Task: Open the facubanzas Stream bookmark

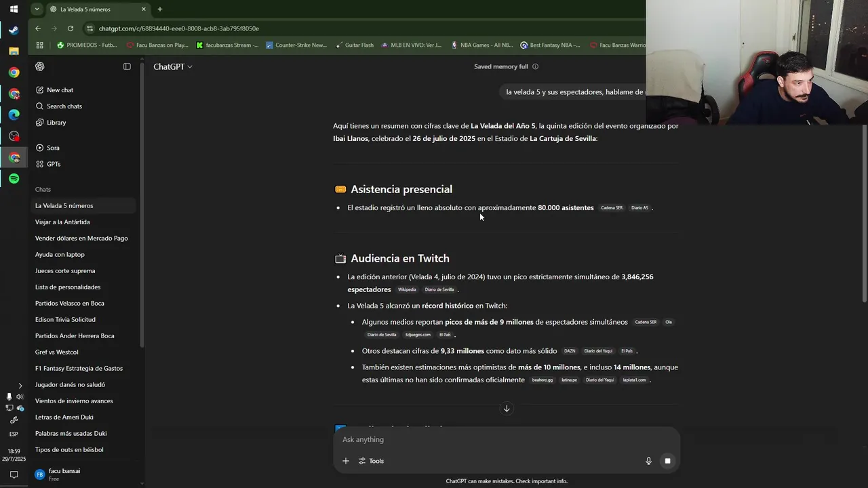Action: click(x=227, y=45)
